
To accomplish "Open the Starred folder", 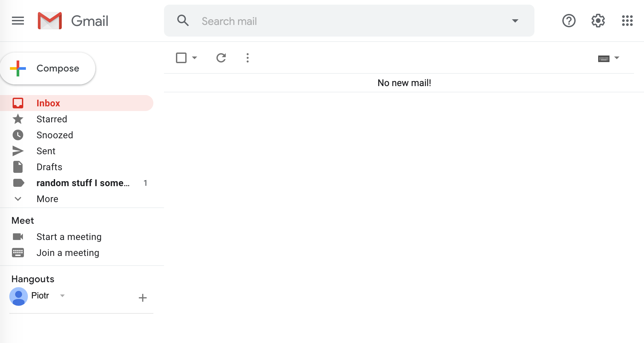I will pos(52,119).
